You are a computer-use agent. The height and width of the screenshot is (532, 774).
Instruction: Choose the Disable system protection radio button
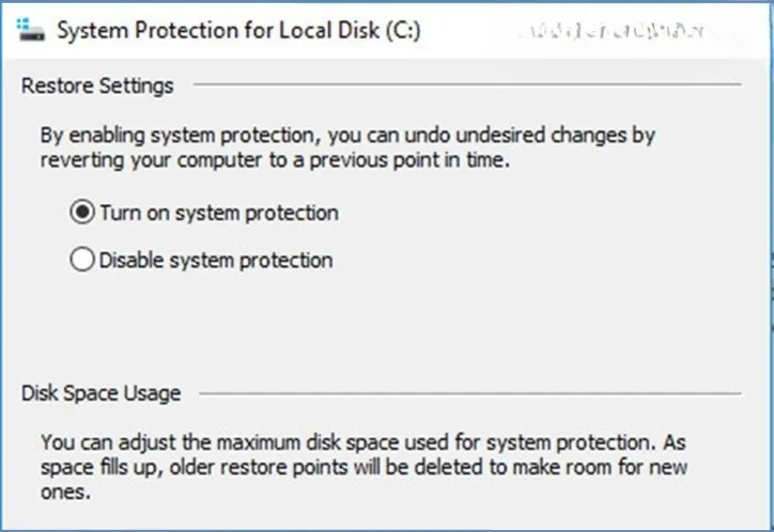[x=82, y=259]
